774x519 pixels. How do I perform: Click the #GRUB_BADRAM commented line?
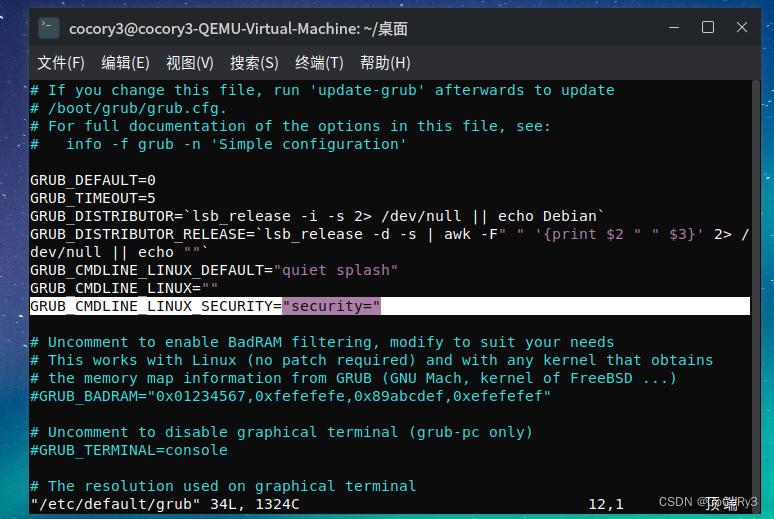(290, 396)
